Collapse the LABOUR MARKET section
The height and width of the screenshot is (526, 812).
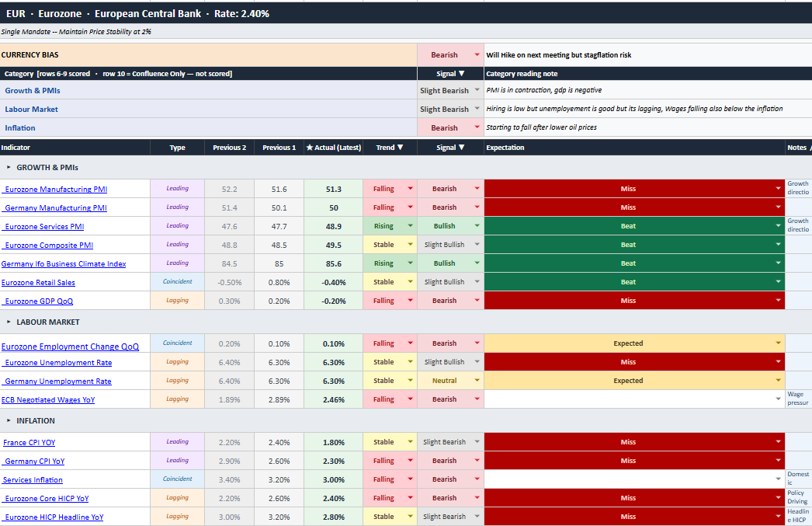9,322
